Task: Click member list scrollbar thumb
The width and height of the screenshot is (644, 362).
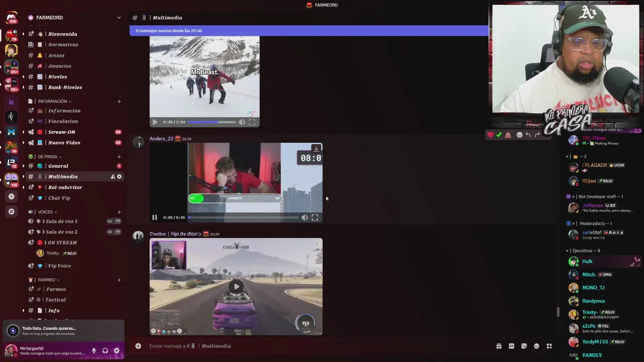Action: pyautogui.click(x=557, y=312)
